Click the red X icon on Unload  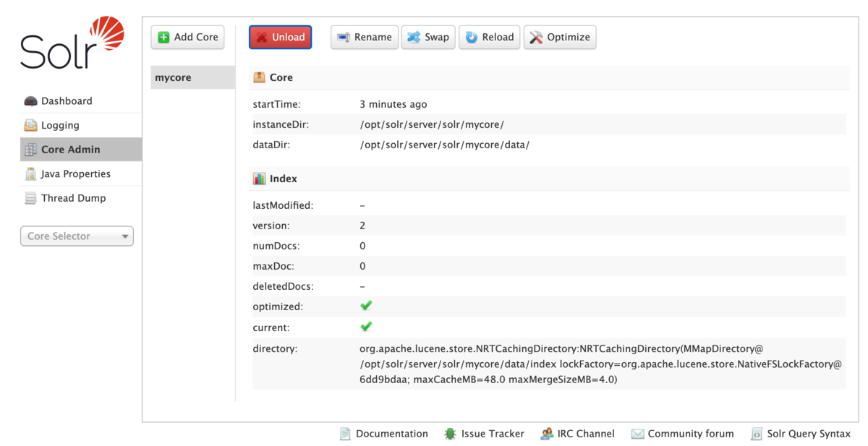(x=262, y=37)
